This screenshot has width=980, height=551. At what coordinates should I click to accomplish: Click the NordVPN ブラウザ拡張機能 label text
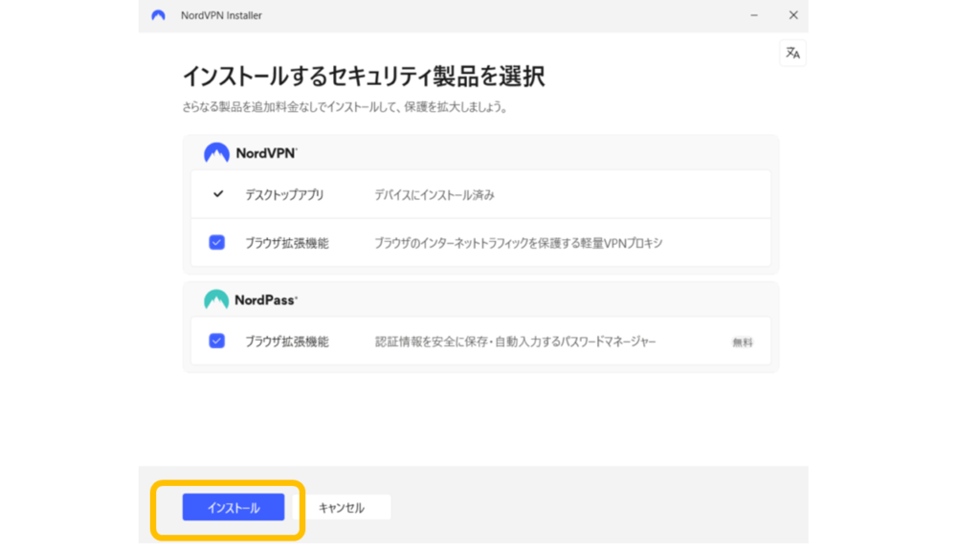[x=286, y=243]
